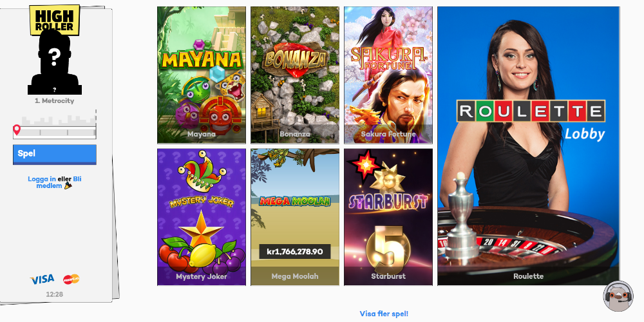Open the sloth support chat icon
Image resolution: width=644 pixels, height=322 pixels.
(618, 296)
